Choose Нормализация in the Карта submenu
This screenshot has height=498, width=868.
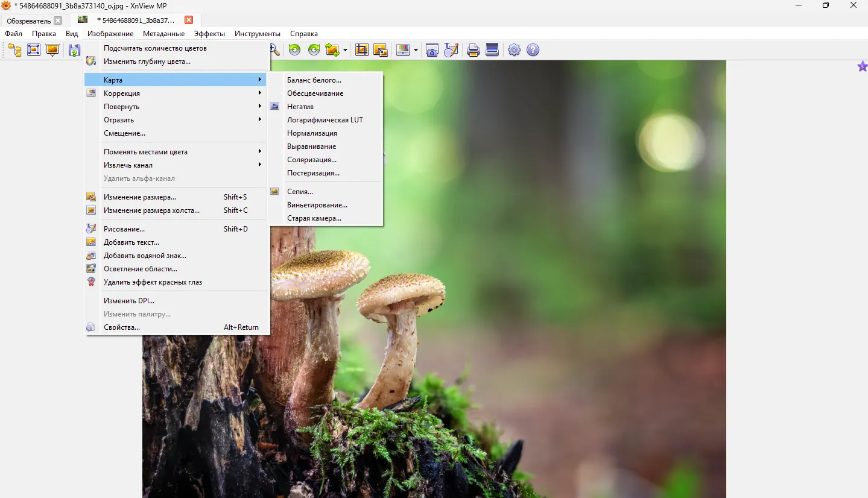tap(312, 133)
